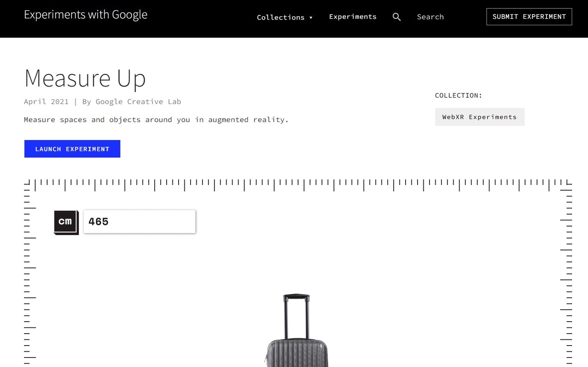Click the Submit Experiment button
This screenshot has height=367, width=588.
(x=529, y=17)
